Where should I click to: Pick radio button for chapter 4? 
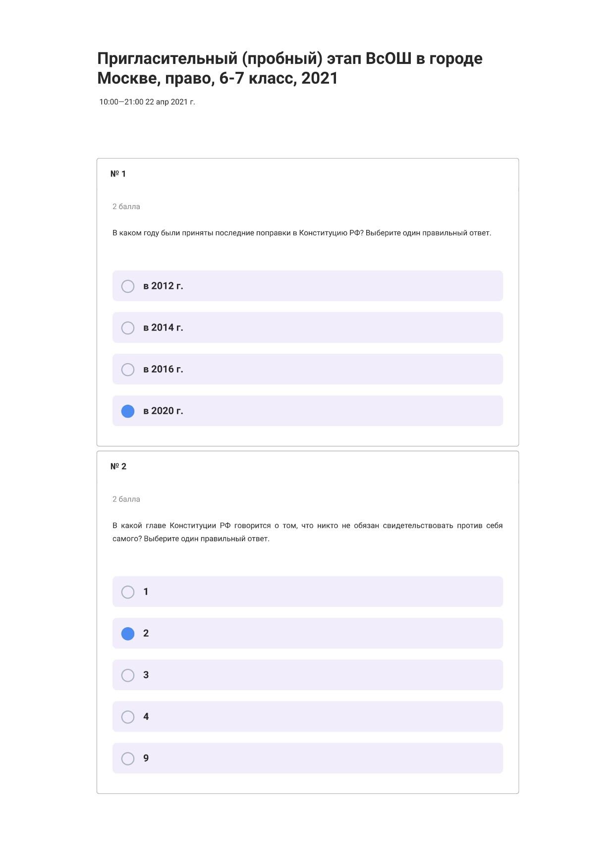click(128, 717)
